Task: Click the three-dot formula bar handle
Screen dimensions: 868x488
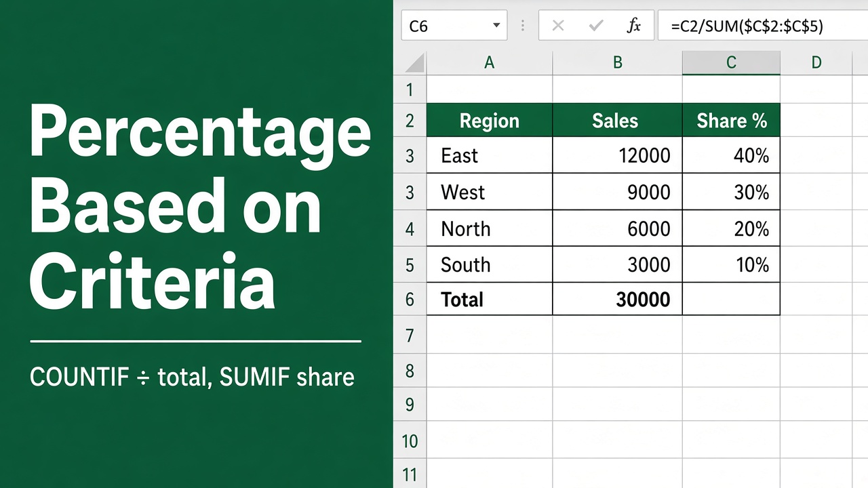Action: 523,26
